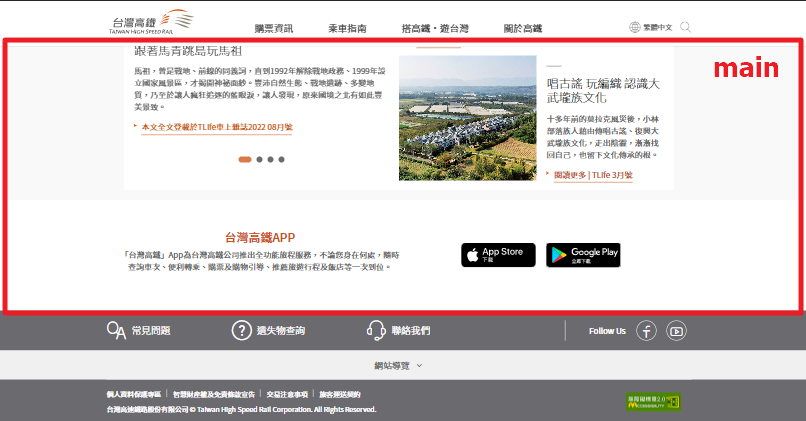The height and width of the screenshot is (421, 806).
Task: Click the Follow Us label
Action: click(607, 331)
